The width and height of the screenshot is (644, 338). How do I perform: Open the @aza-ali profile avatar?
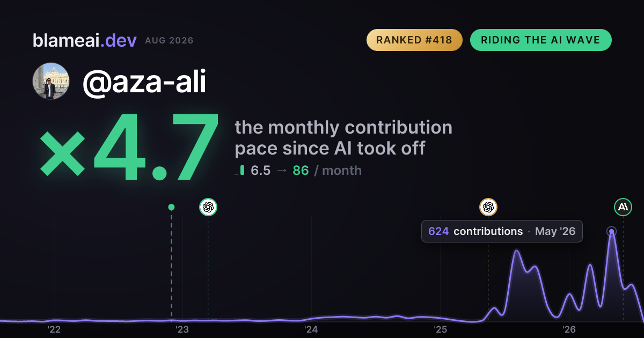[51, 81]
